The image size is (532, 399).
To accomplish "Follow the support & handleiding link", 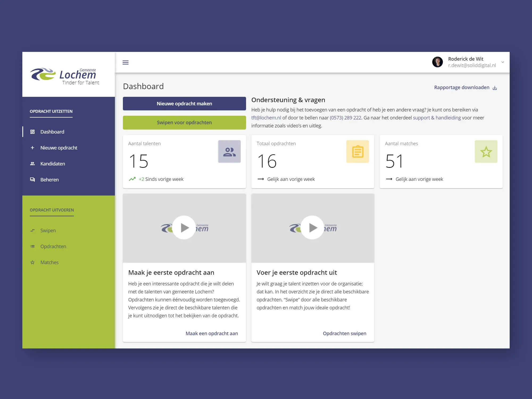I will click(x=437, y=118).
